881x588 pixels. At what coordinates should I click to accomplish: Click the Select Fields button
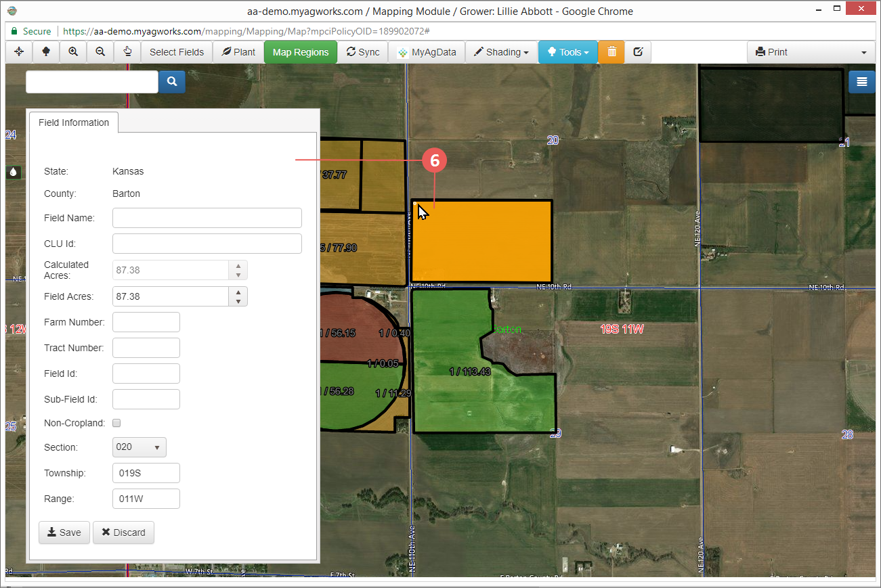click(177, 52)
